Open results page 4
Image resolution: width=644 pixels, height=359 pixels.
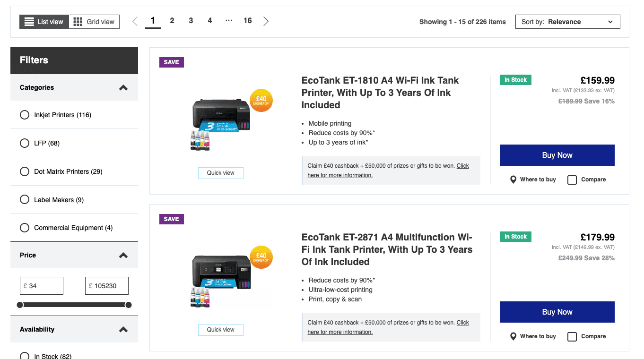coord(210,21)
